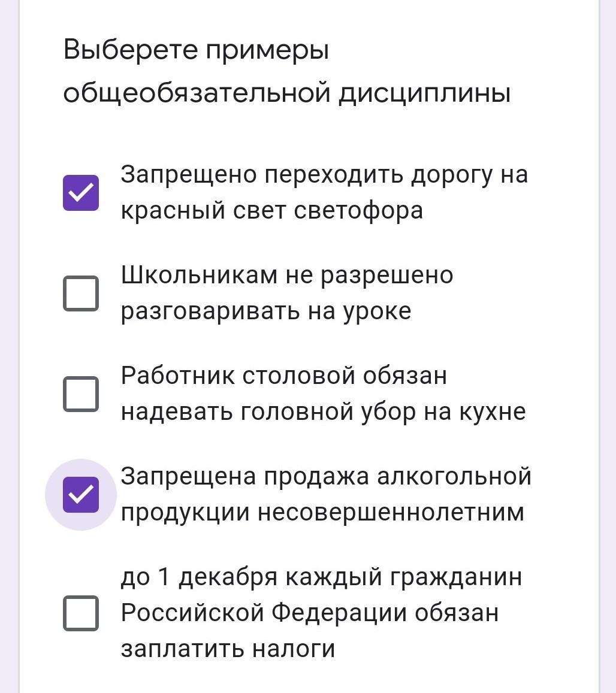Click the words 'красный свет светофора'
The height and width of the screenshot is (693, 616).
(271, 211)
